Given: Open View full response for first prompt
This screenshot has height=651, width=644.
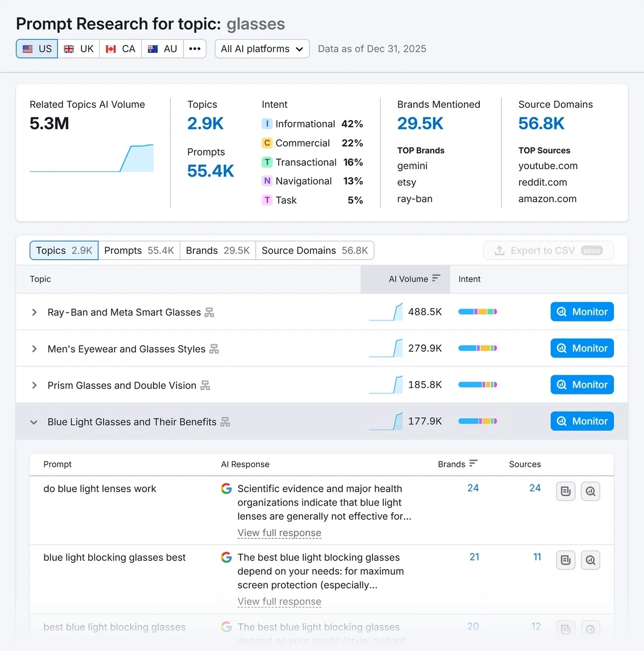Looking at the screenshot, I should 279,533.
